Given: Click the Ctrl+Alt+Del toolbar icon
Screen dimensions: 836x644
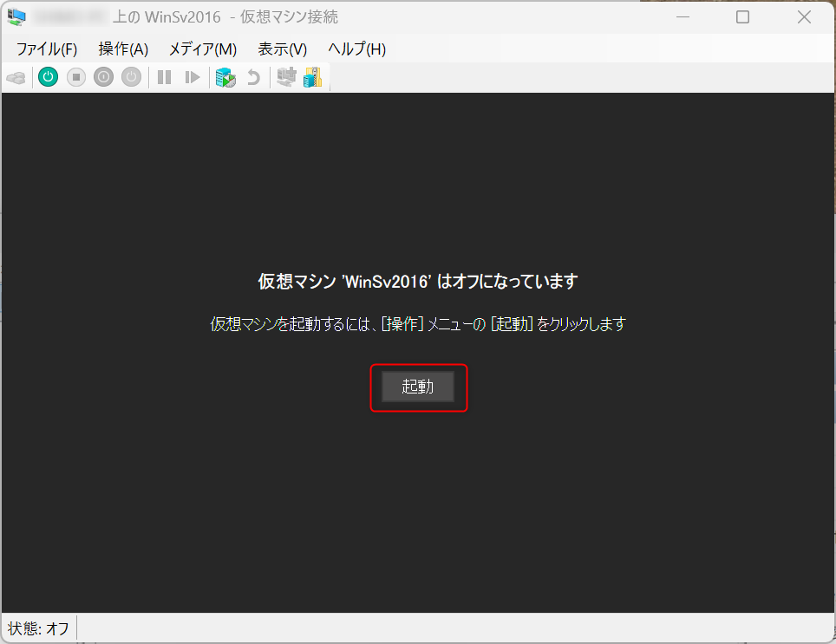Looking at the screenshot, I should tap(16, 77).
